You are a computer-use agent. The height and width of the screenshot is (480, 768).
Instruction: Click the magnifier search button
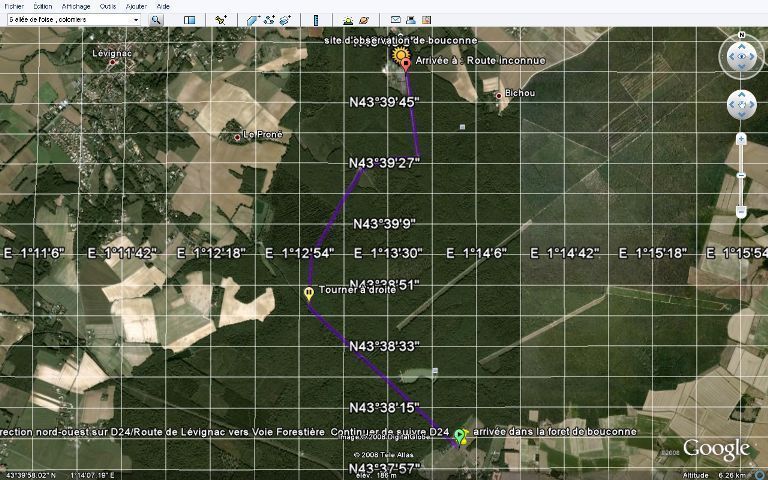point(156,20)
